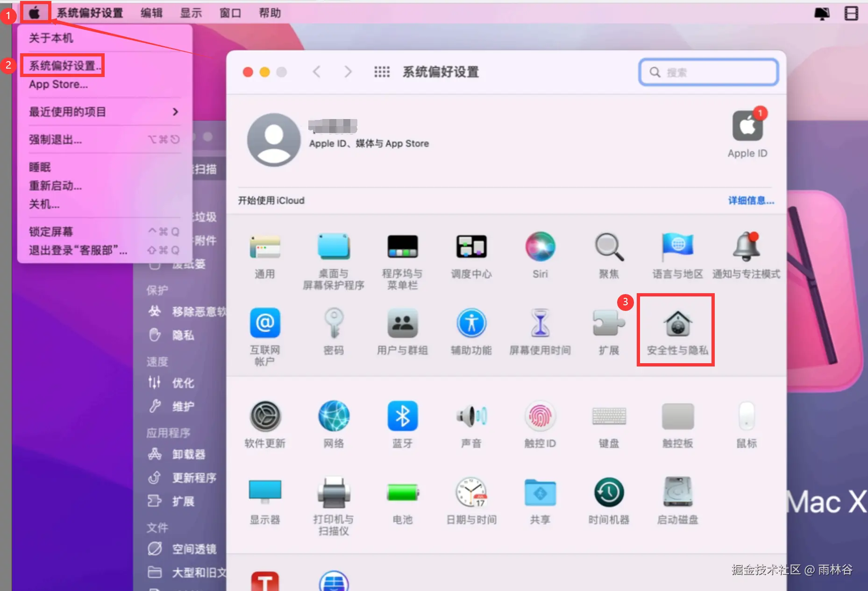Go back with the left chevron
868x591 pixels.
[317, 72]
